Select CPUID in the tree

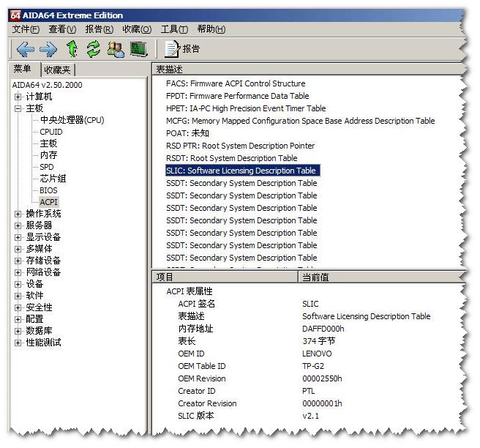pyautogui.click(x=51, y=132)
